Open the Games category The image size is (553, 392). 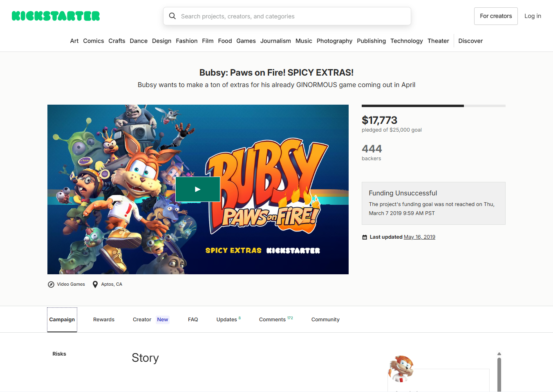246,41
